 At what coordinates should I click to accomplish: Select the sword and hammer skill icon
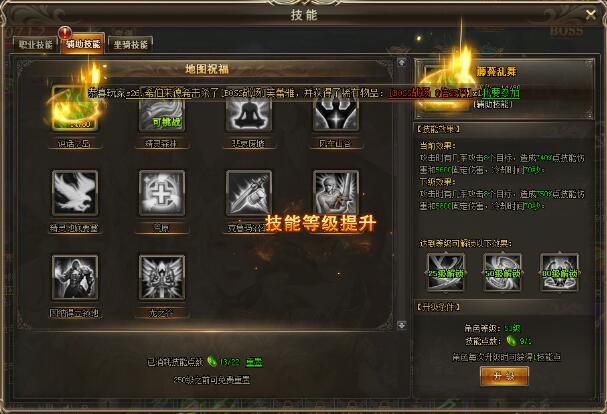point(249,193)
